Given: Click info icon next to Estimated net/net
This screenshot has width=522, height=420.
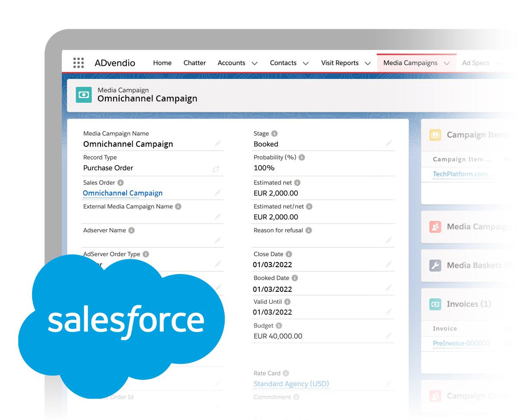Looking at the screenshot, I should [309, 207].
